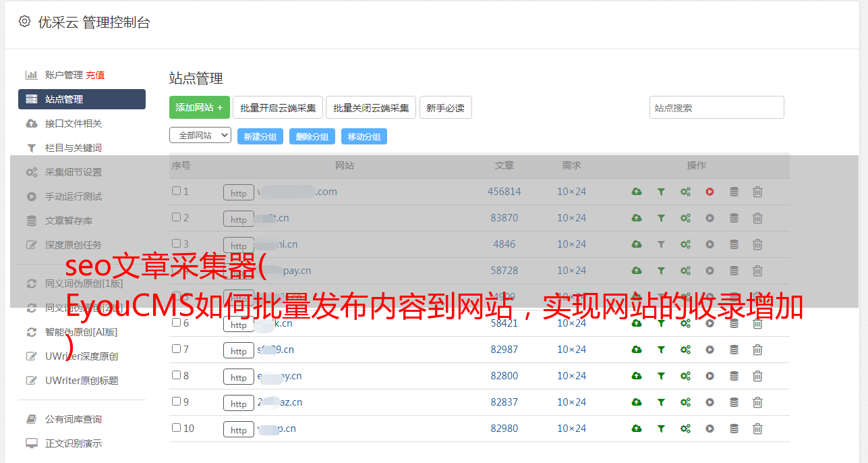The image size is (868, 463).
Task: Open UWriter原创标题 sidebar item
Action: (x=82, y=381)
